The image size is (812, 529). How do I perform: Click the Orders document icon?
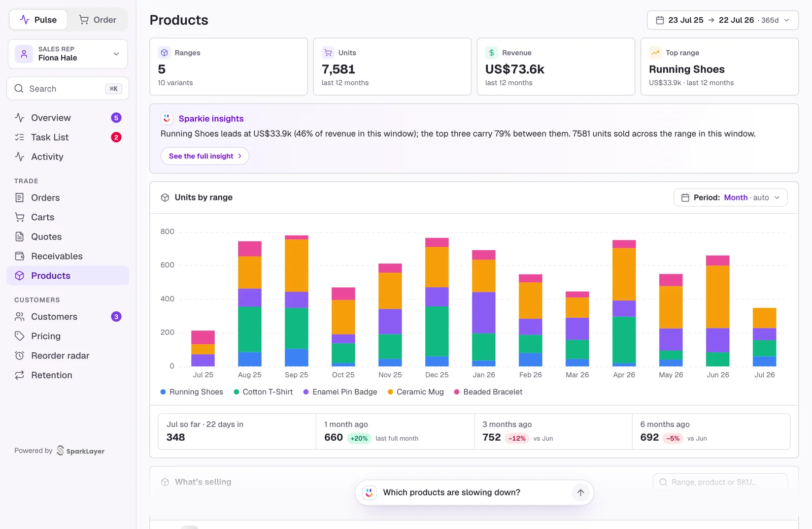coord(20,197)
